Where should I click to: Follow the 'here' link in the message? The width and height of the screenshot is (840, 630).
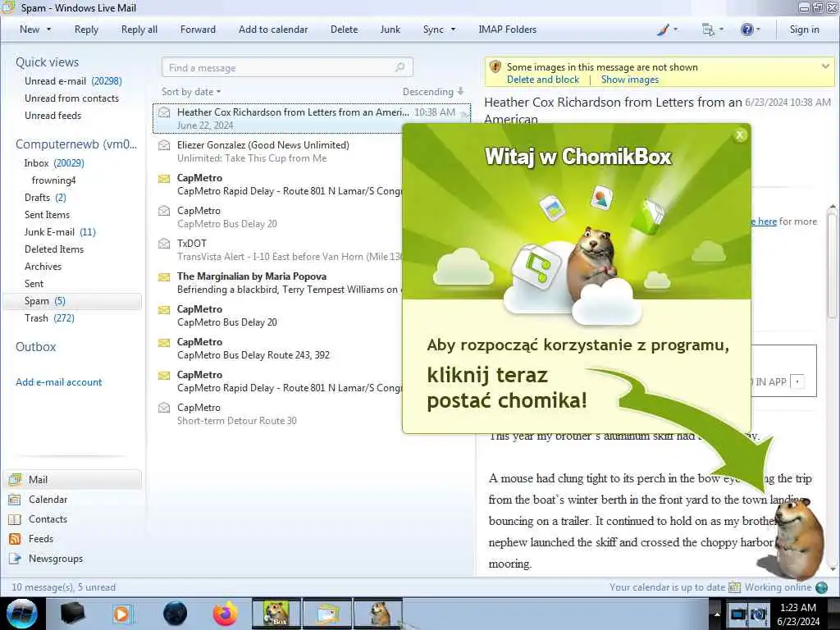(767, 221)
